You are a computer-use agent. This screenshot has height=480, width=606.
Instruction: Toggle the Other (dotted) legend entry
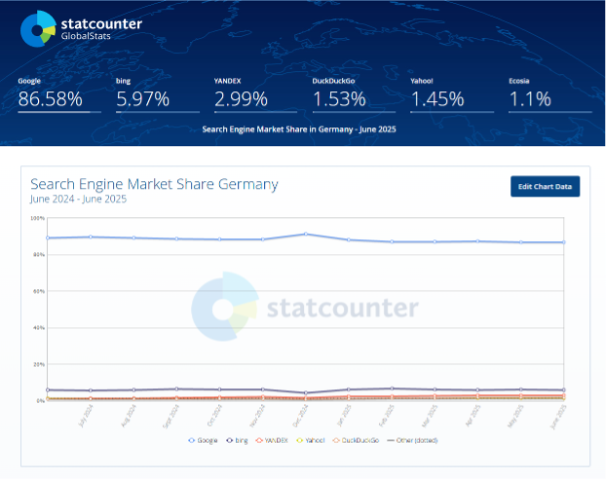412,440
